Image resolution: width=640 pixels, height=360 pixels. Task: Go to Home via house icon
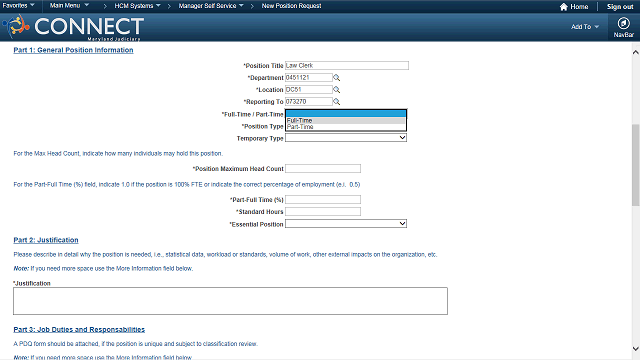pyautogui.click(x=563, y=7)
